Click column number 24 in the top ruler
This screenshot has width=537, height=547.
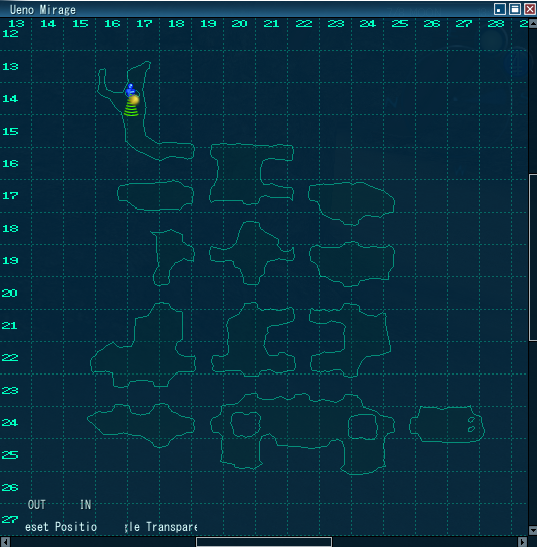coord(367,23)
